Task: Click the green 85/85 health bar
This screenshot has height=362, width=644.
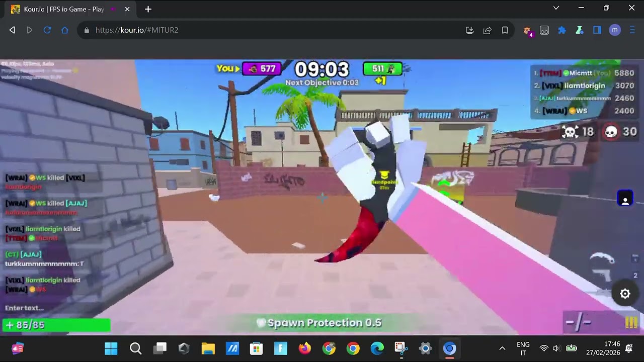Action: (56, 325)
